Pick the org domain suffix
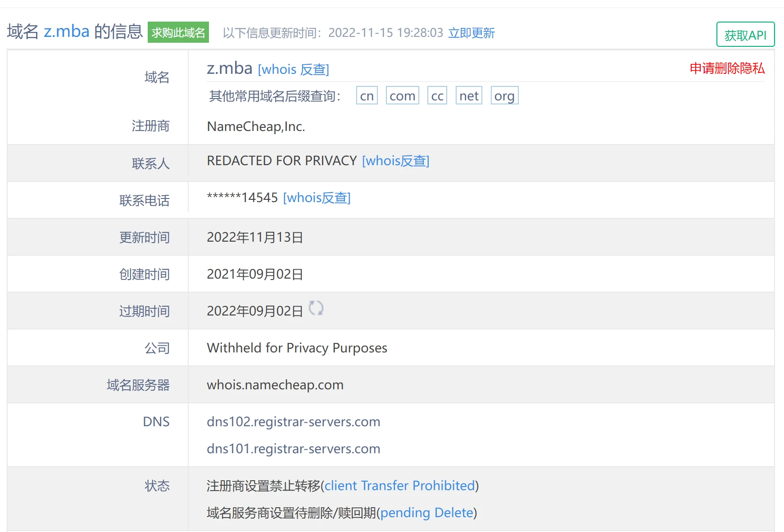 click(504, 96)
